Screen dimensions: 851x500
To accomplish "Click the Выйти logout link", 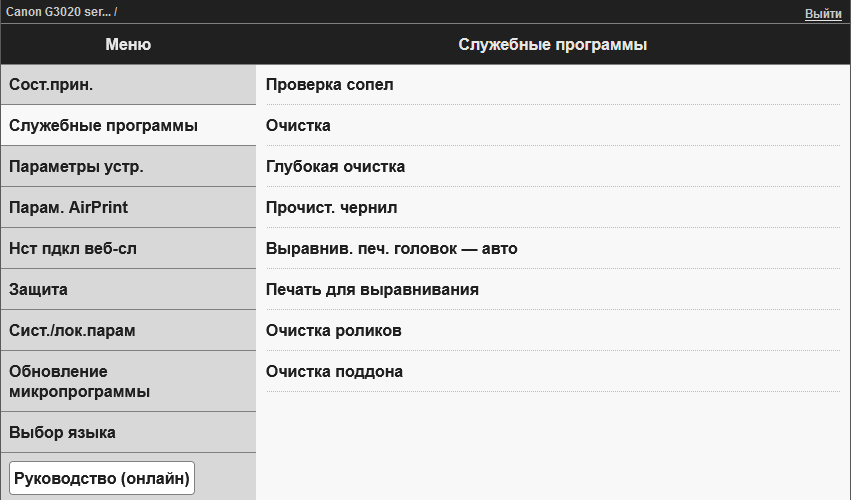I will 823,14.
